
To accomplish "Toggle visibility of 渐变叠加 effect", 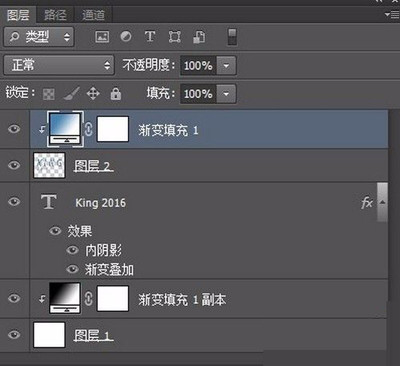I will coord(72,269).
